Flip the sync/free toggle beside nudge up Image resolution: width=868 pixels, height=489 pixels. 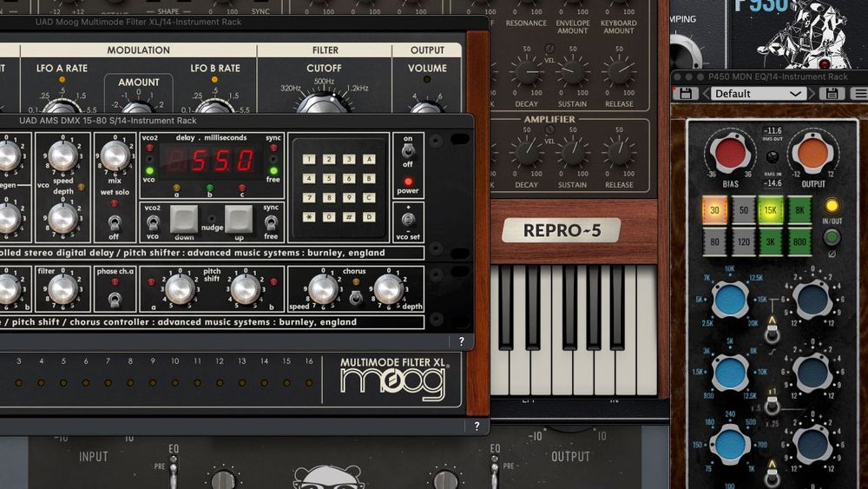pos(271,222)
